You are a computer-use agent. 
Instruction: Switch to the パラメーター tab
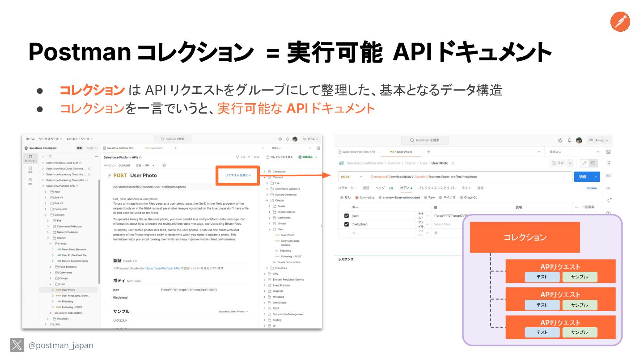(347, 188)
